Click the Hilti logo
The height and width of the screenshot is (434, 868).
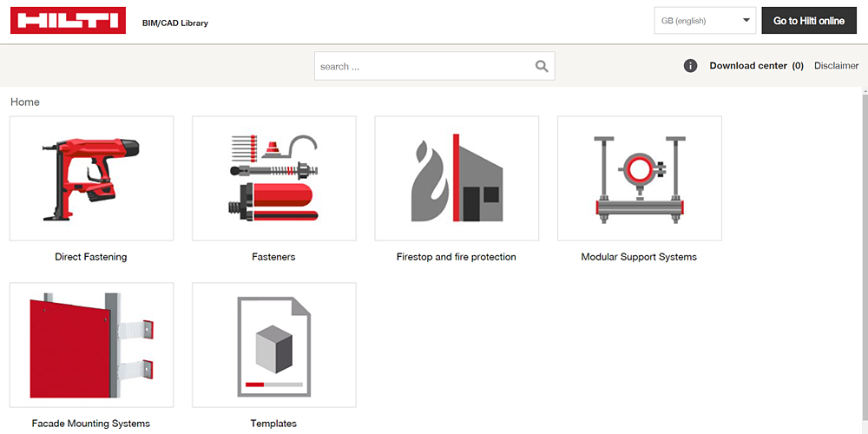(x=68, y=21)
